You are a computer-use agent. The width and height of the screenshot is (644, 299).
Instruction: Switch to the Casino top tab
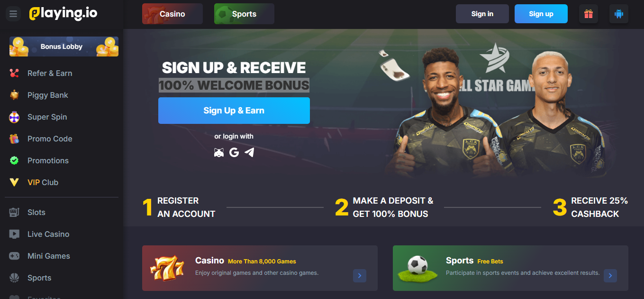172,14
